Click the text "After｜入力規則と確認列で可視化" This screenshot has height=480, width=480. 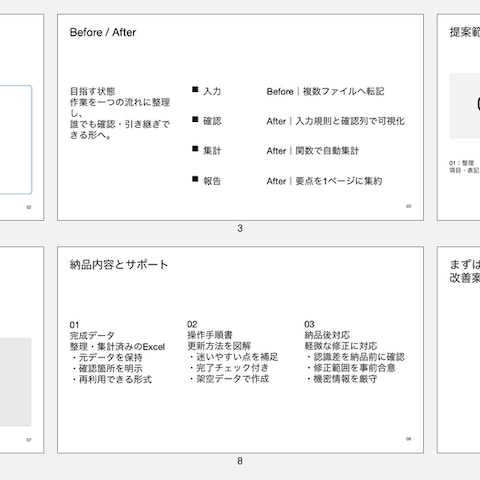(x=336, y=121)
